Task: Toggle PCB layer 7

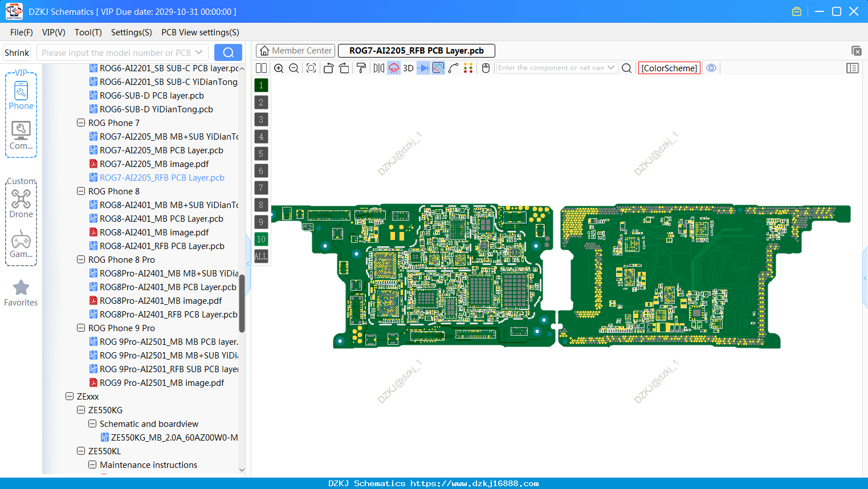Action: pyautogui.click(x=261, y=188)
